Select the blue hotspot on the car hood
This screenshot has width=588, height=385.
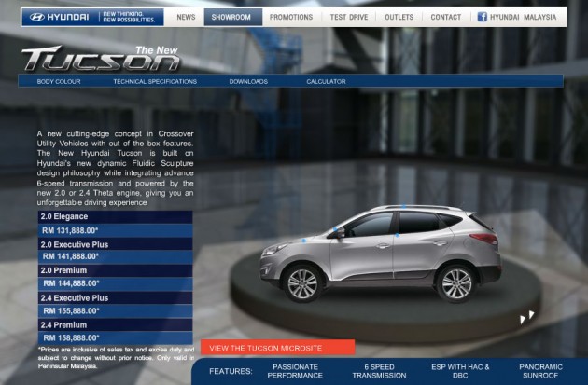(x=303, y=241)
